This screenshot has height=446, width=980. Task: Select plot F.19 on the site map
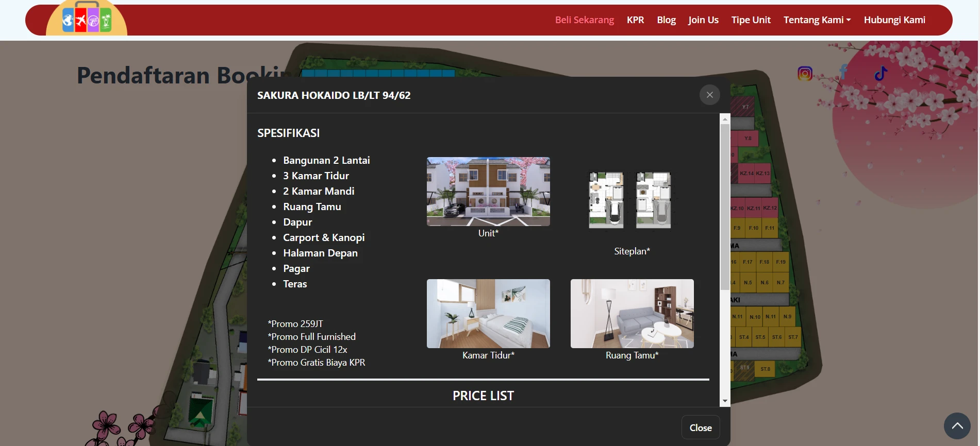tap(781, 262)
